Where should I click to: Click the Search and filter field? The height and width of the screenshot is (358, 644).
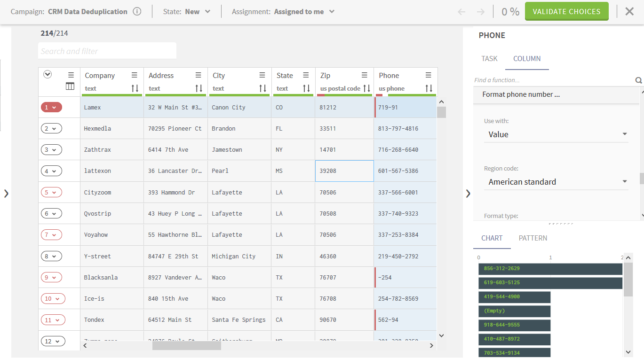pos(107,51)
